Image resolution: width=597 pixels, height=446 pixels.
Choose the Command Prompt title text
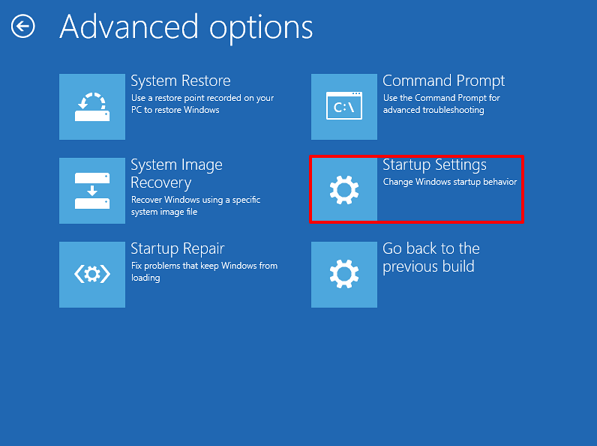[x=444, y=81]
